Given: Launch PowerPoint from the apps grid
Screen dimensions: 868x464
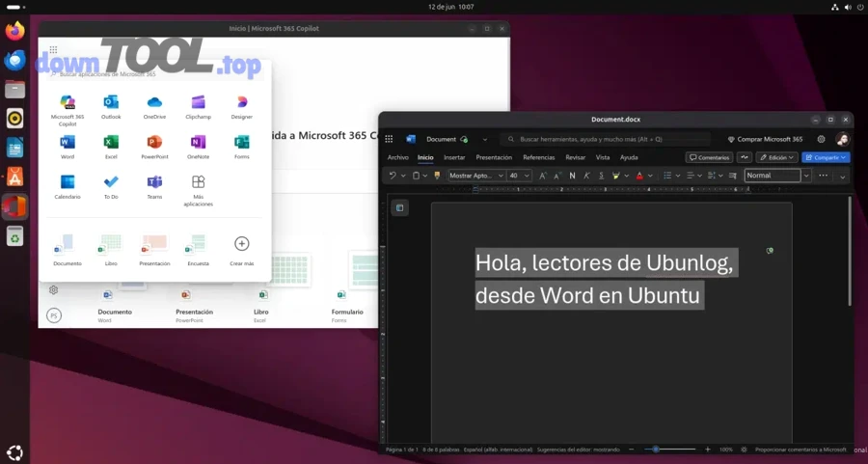Looking at the screenshot, I should [154, 144].
